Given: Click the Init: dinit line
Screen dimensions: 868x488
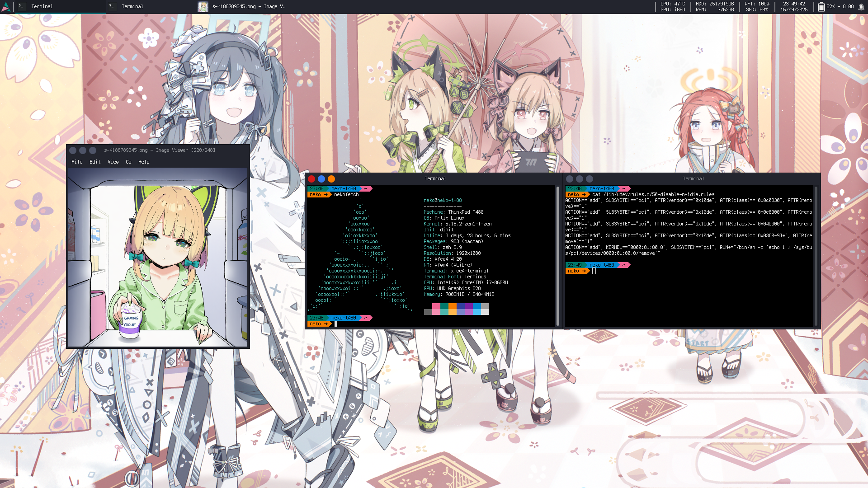Looking at the screenshot, I should click(439, 230).
